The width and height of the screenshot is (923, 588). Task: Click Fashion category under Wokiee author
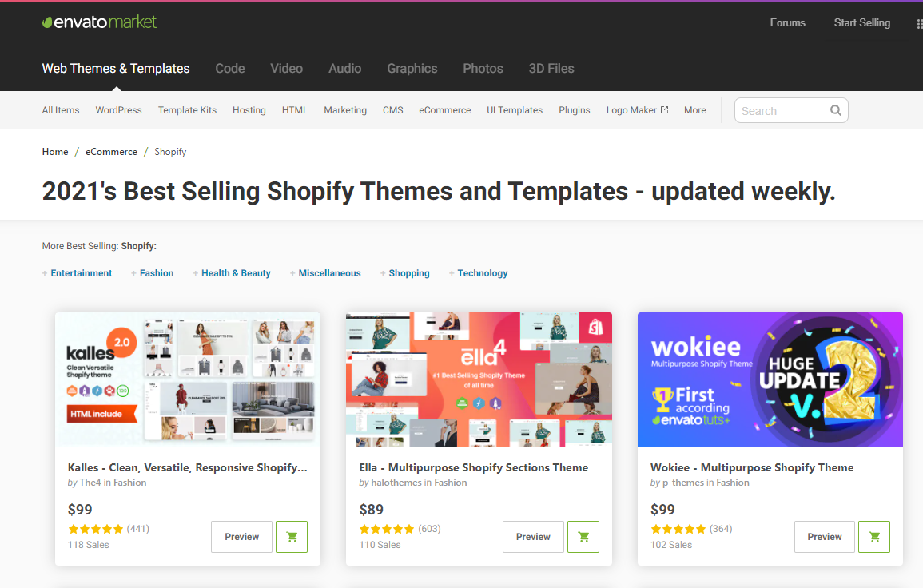point(733,483)
